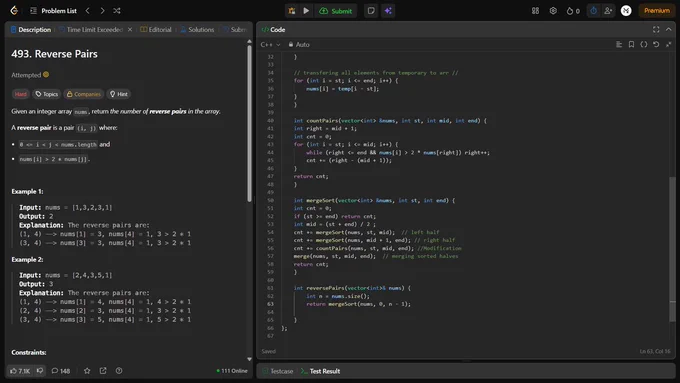680x383 pixels.
Task: Open the Solutions tab
Action: pyautogui.click(x=197, y=29)
